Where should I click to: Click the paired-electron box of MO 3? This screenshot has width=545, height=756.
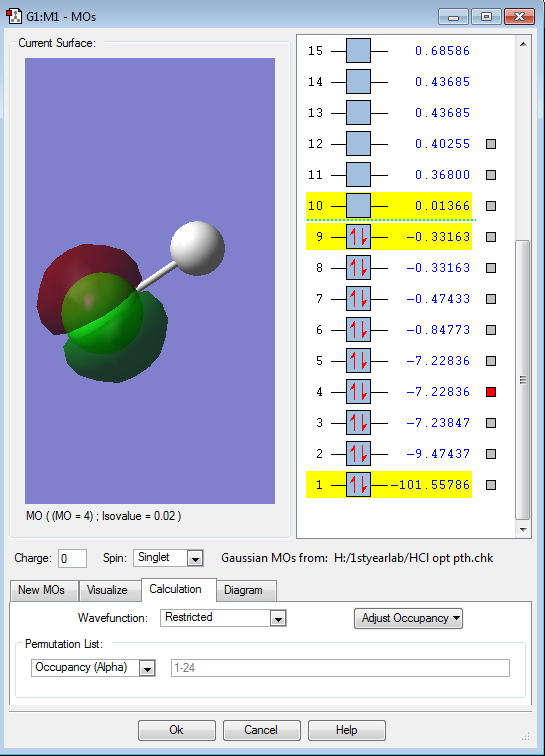pos(358,423)
